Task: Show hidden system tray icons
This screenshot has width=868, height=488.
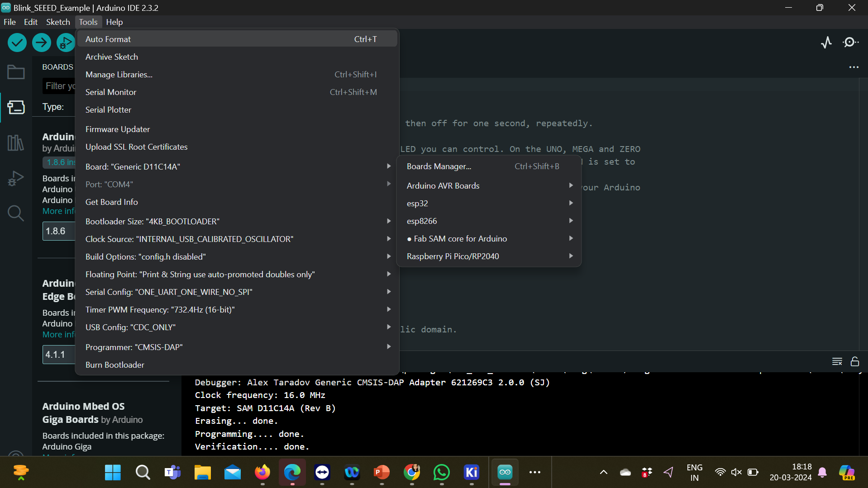Action: click(603, 472)
